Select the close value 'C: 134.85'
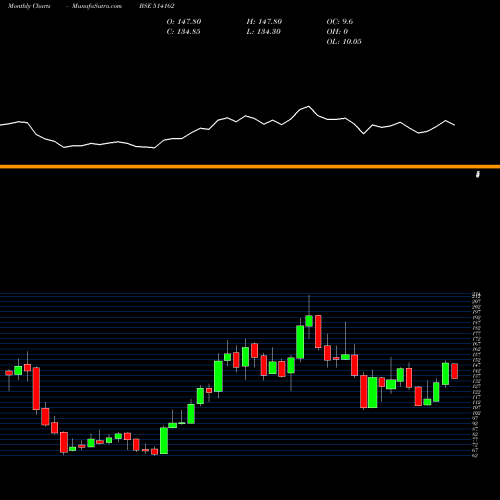 point(184,32)
